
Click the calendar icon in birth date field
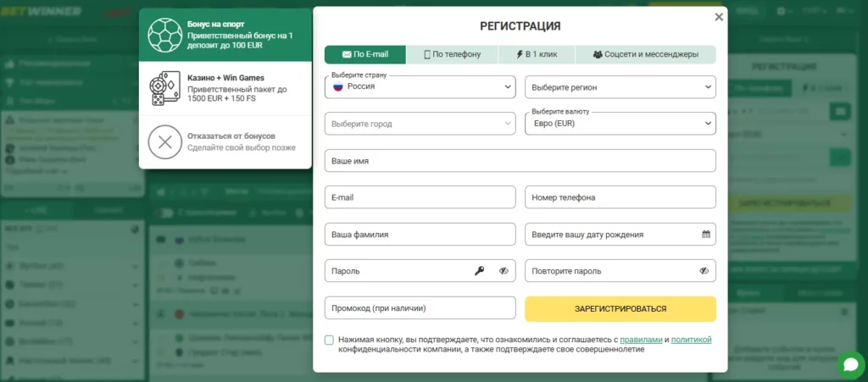(706, 234)
